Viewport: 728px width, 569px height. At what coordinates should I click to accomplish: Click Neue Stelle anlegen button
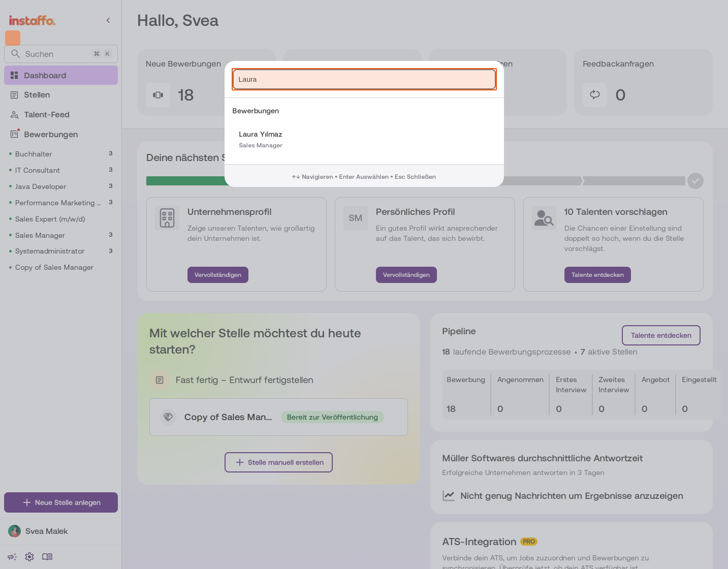tap(61, 502)
